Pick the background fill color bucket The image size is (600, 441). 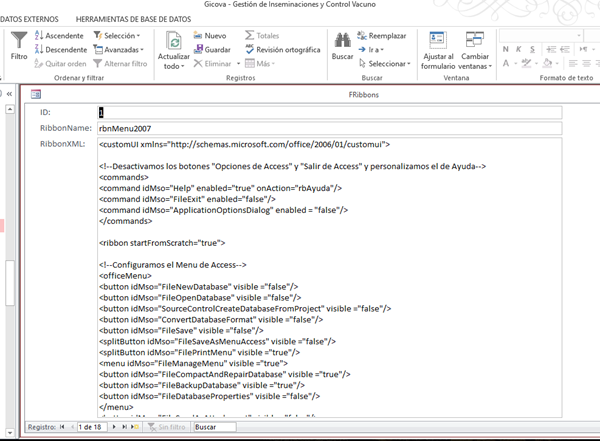click(x=548, y=63)
